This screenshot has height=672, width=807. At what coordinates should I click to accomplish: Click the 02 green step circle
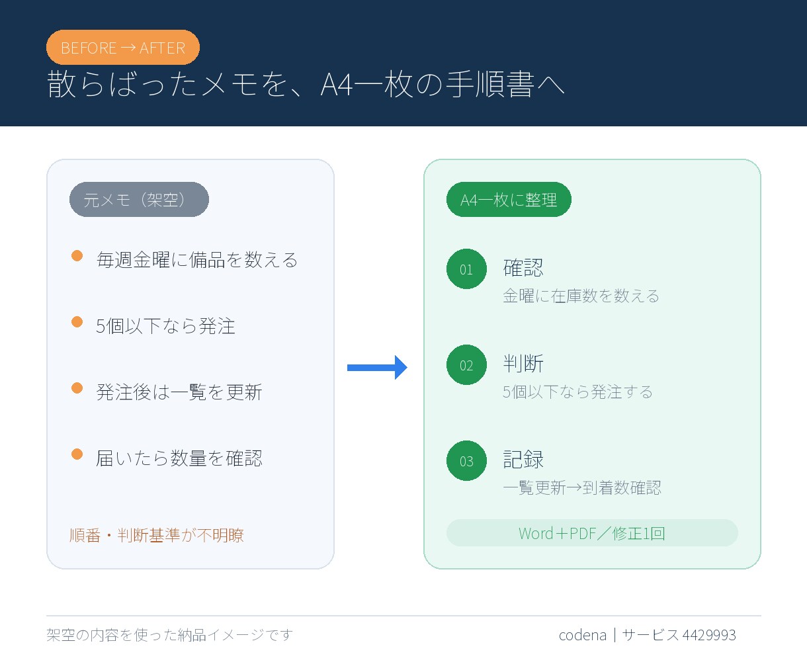click(x=466, y=365)
